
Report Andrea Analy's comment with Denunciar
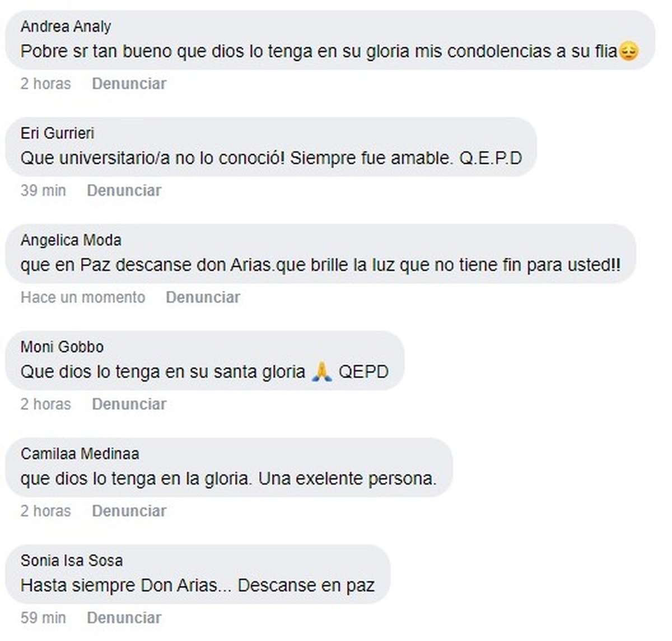pos(129,84)
